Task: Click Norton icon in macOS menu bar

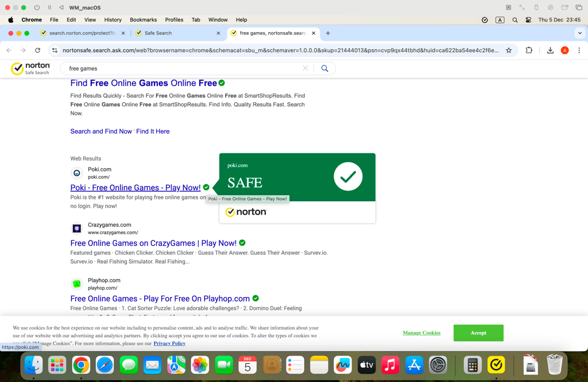Action: (485, 20)
